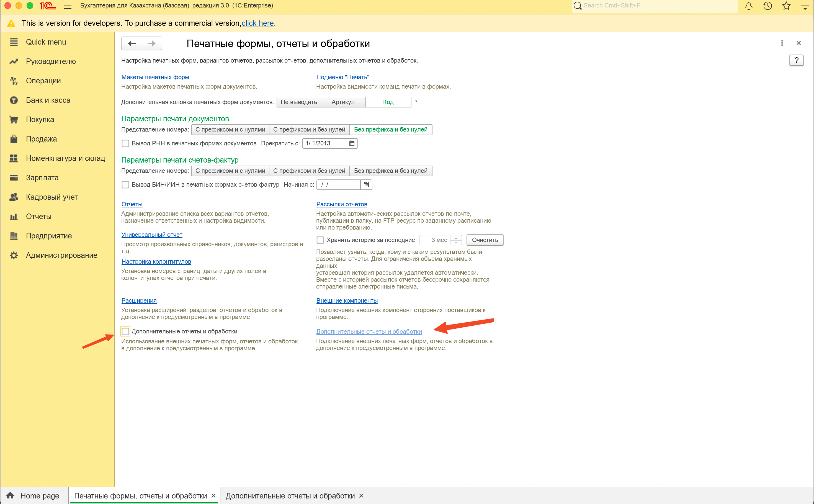The image size is (814, 504).
Task: Click the notifications bell icon
Action: click(748, 6)
